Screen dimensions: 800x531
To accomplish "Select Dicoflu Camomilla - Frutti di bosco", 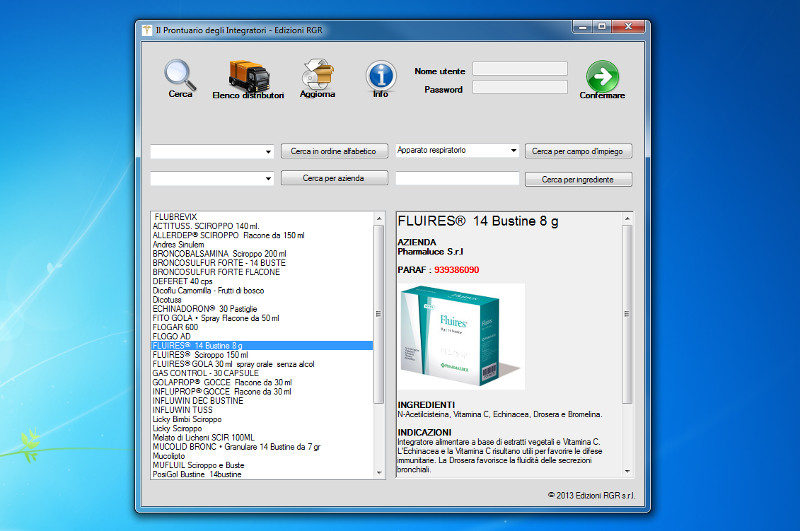I will pos(262,290).
